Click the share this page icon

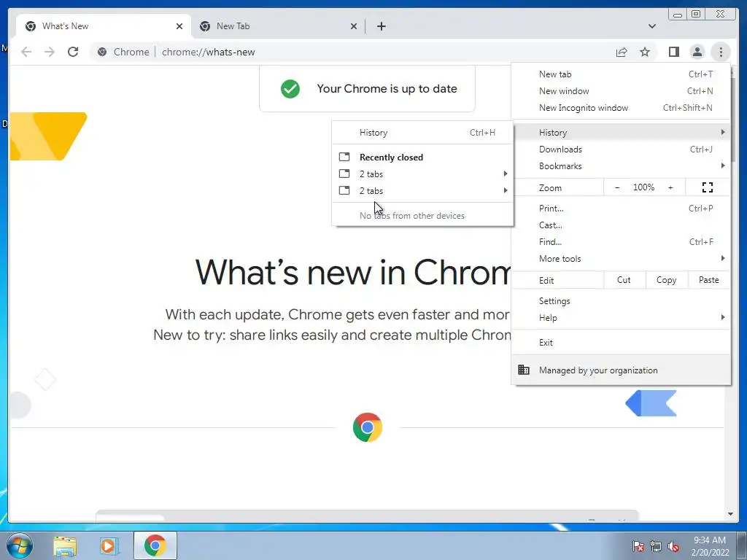(x=622, y=52)
